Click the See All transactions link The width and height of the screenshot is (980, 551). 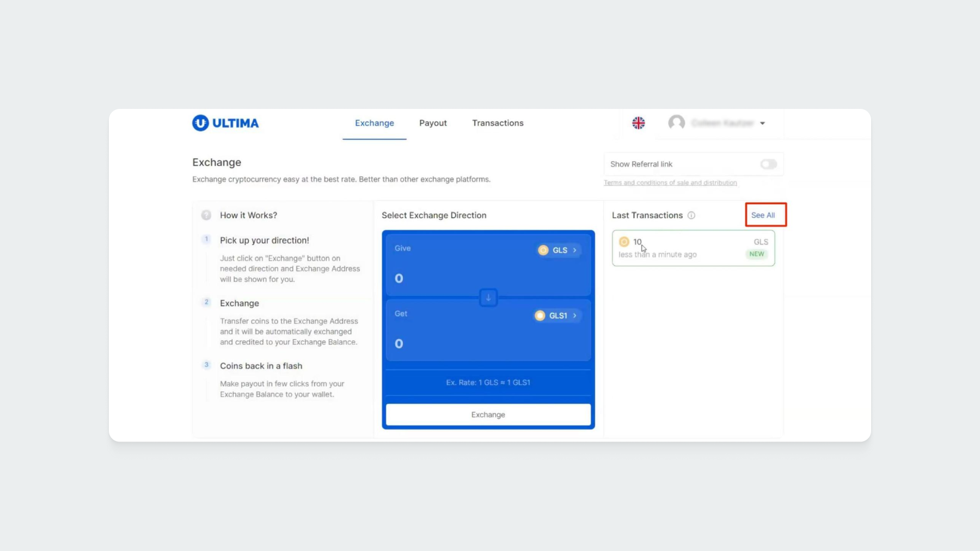click(763, 216)
